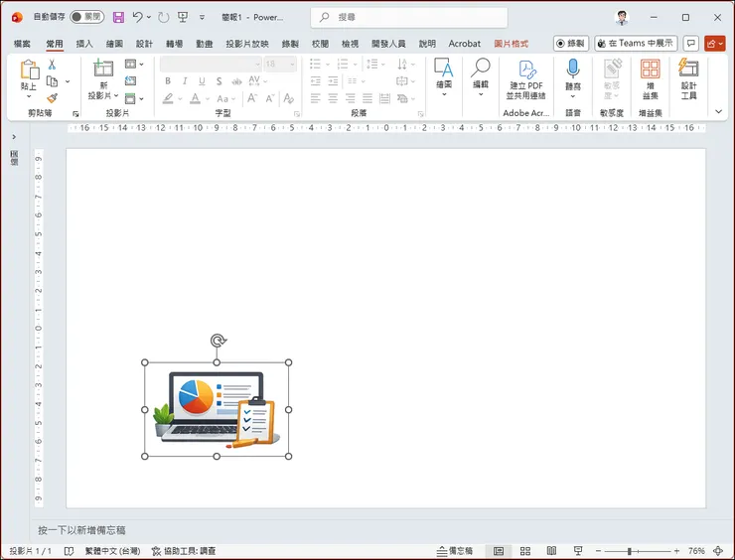The width and height of the screenshot is (735, 560).
Task: Expand the slide thumbnail pane
Action: click(14, 137)
